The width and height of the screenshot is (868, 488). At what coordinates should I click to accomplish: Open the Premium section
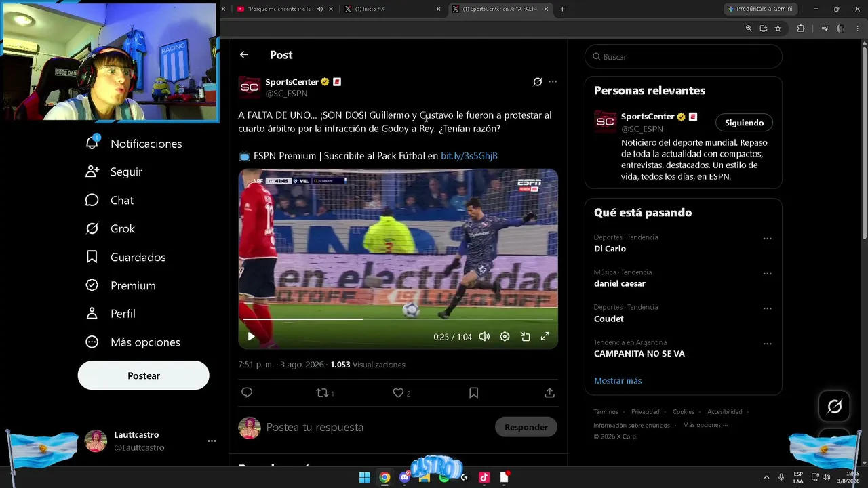tap(120, 285)
